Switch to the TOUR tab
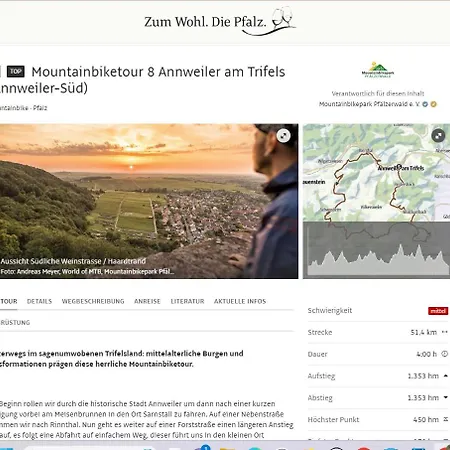Screen dimensions: 450x450 point(9,301)
